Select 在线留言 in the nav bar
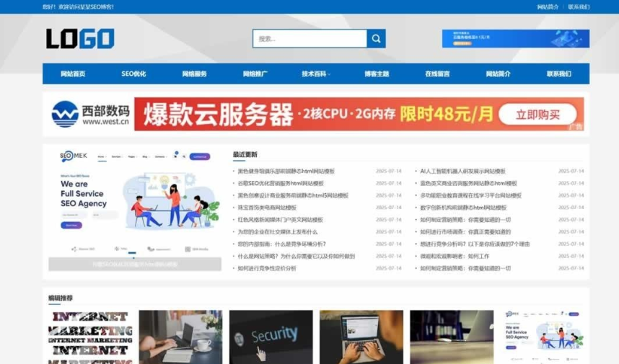Screen dimensions: 619x364 tap(437, 74)
